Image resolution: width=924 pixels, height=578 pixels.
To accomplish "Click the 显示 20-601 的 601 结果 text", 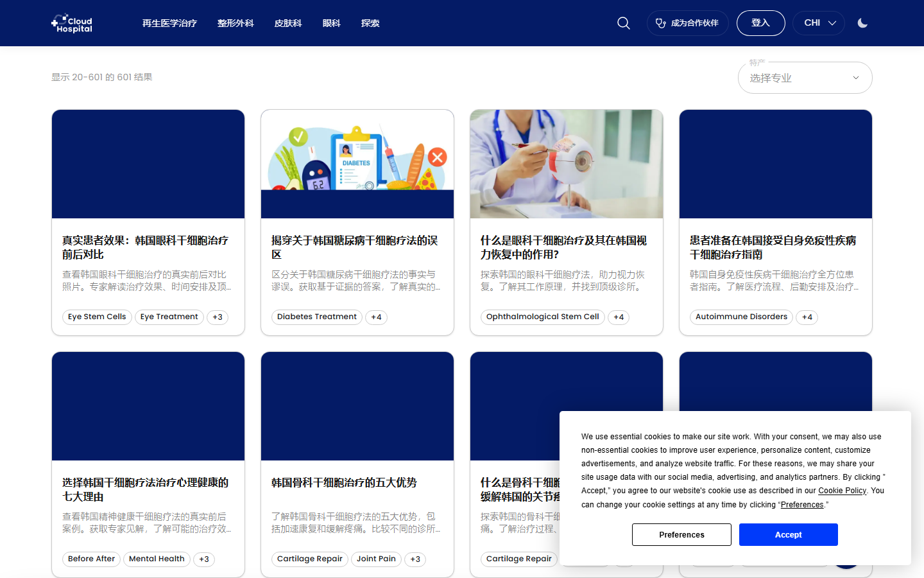I will pos(102,77).
